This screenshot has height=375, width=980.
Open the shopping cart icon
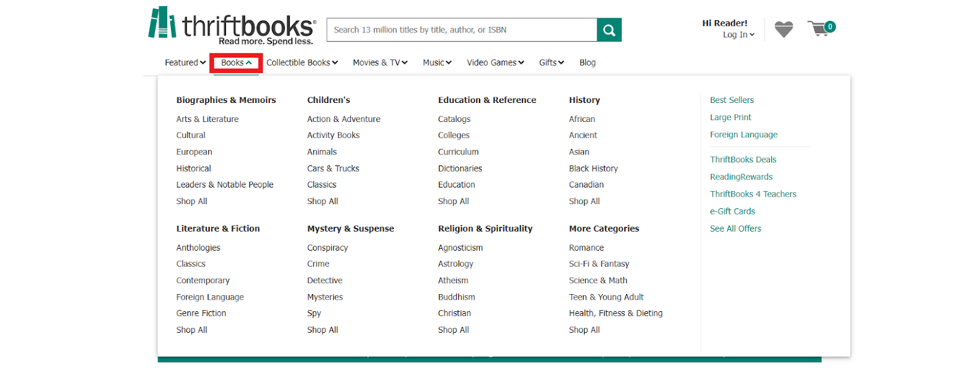tap(821, 28)
